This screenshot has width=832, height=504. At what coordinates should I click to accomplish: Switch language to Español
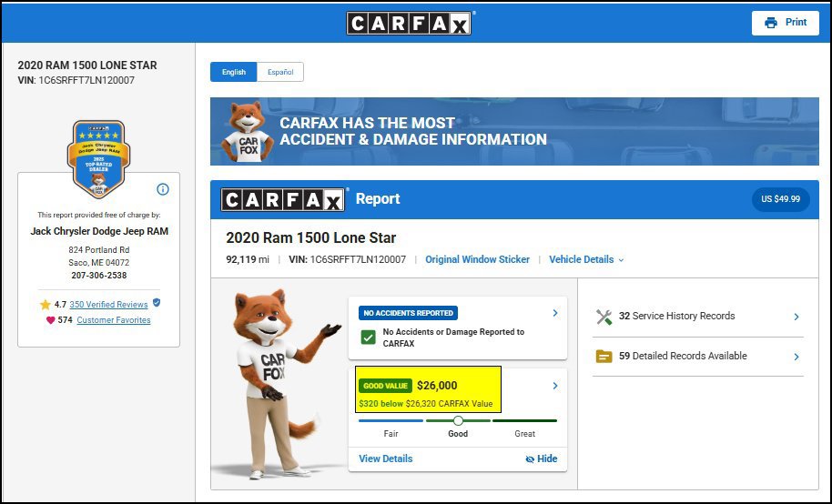point(280,72)
